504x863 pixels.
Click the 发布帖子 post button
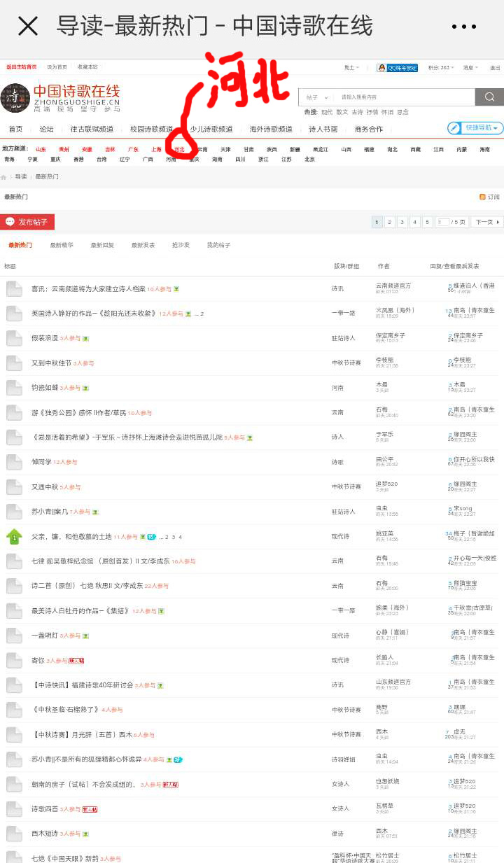click(27, 222)
